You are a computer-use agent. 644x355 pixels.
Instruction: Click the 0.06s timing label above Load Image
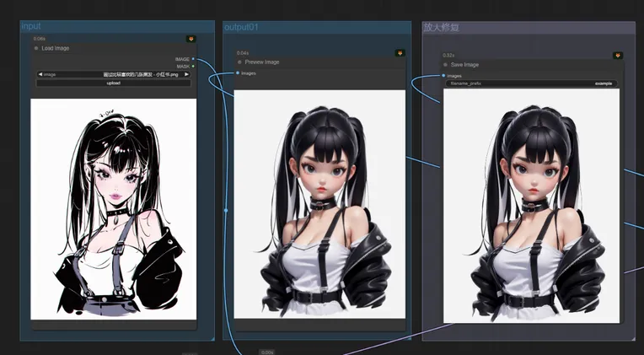[x=40, y=39]
